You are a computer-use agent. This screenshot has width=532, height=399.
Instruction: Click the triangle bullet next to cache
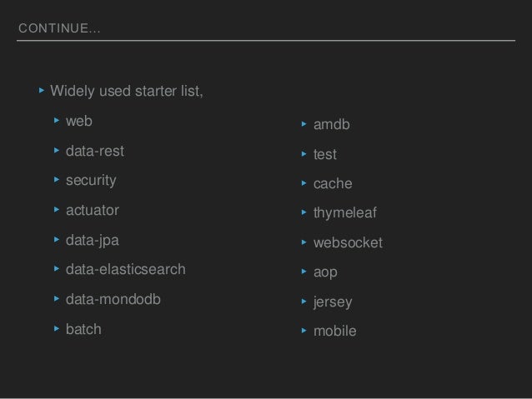tap(304, 183)
